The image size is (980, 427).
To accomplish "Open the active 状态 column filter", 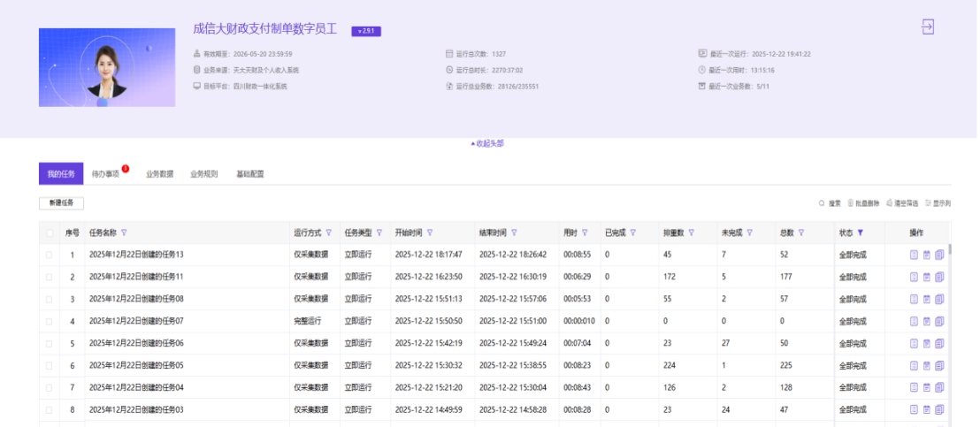I will click(x=860, y=233).
